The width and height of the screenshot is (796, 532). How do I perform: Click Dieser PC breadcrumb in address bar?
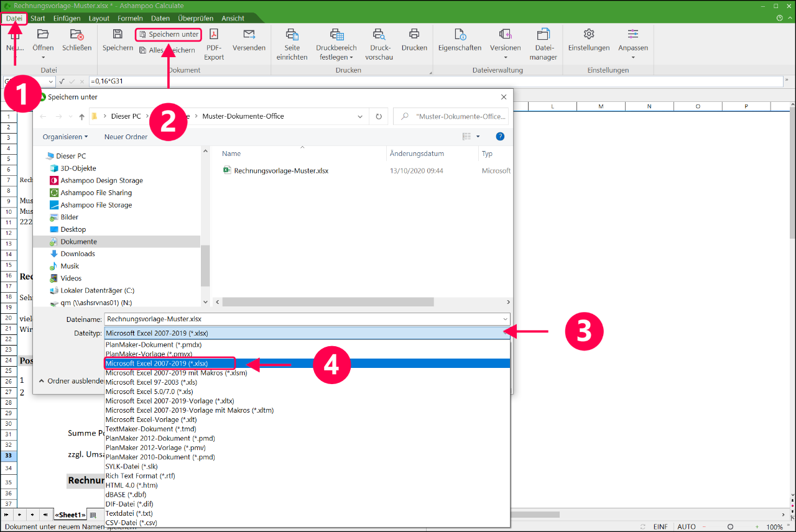click(126, 116)
